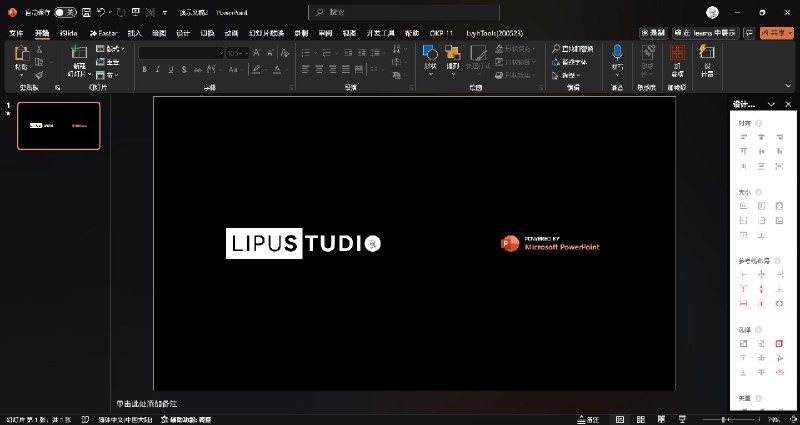Click the Reset (重置) slide button

coord(108,62)
